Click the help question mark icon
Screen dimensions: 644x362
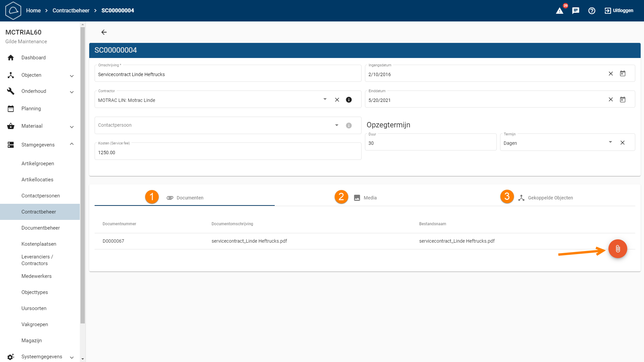[592, 11]
